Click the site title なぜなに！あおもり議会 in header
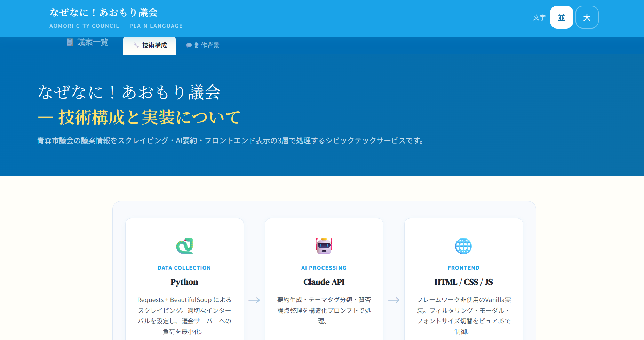The image size is (644, 340). coord(104,13)
